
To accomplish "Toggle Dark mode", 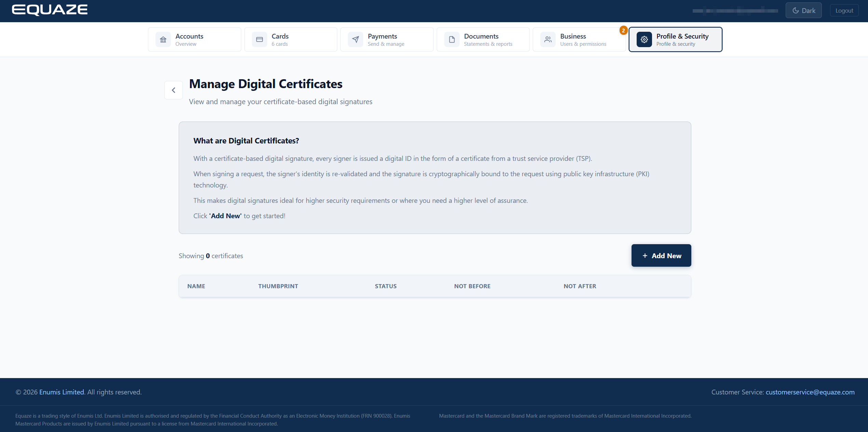I will tap(803, 11).
